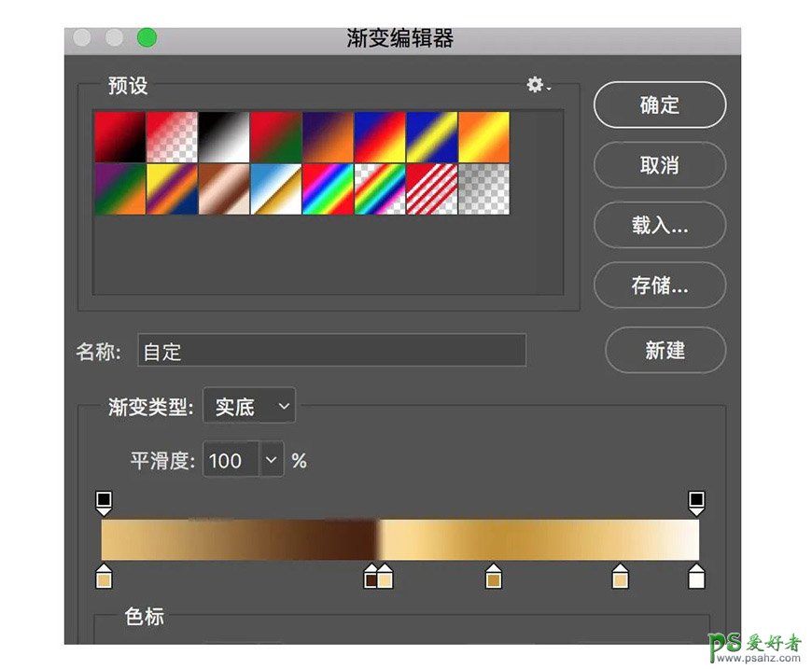Screen dimensions: 812x669
Task: Select the red to transparent gradient preset
Action: [x=172, y=137]
